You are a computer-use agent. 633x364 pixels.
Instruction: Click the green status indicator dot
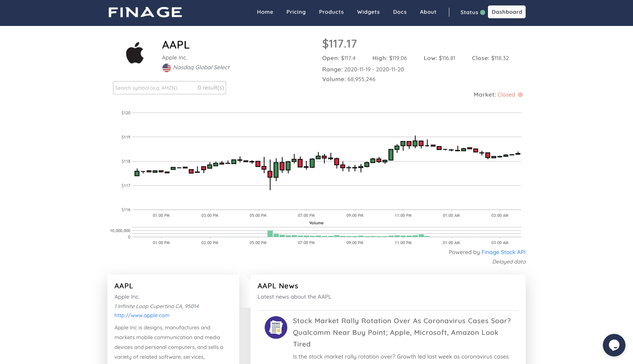[483, 12]
